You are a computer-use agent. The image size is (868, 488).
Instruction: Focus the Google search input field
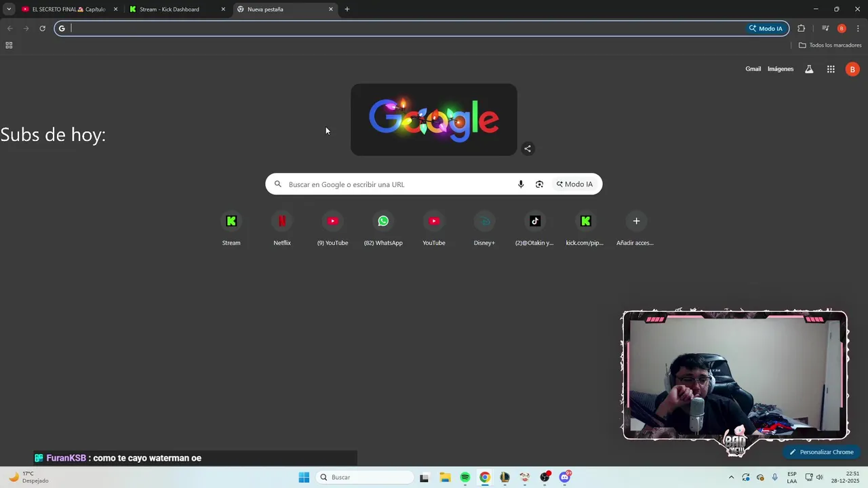pyautogui.click(x=400, y=184)
